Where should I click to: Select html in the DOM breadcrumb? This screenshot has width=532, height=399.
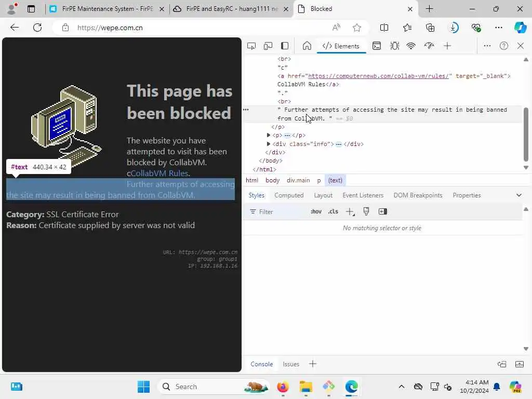click(x=252, y=180)
